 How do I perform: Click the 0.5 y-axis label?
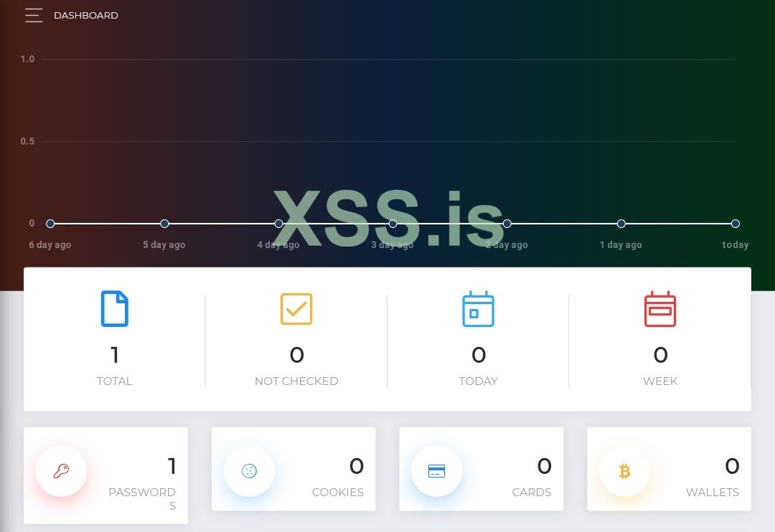point(27,141)
